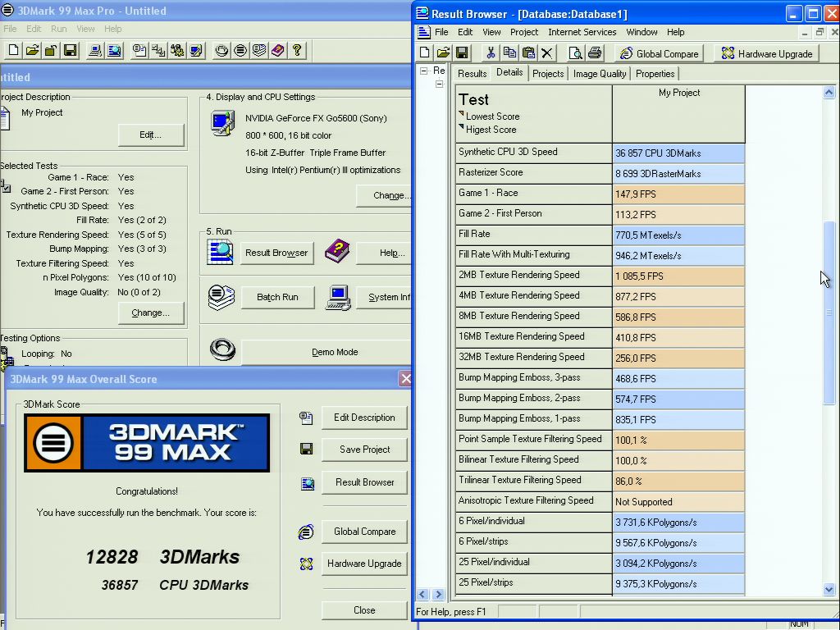Collapse the child tree node under Re
This screenshot has width=840, height=630.
[440, 84]
